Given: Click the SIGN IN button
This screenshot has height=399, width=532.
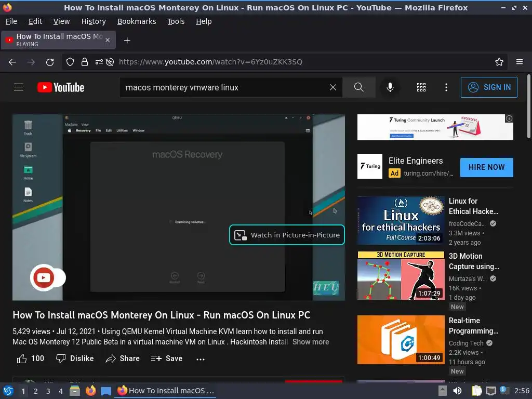Looking at the screenshot, I should click(489, 87).
